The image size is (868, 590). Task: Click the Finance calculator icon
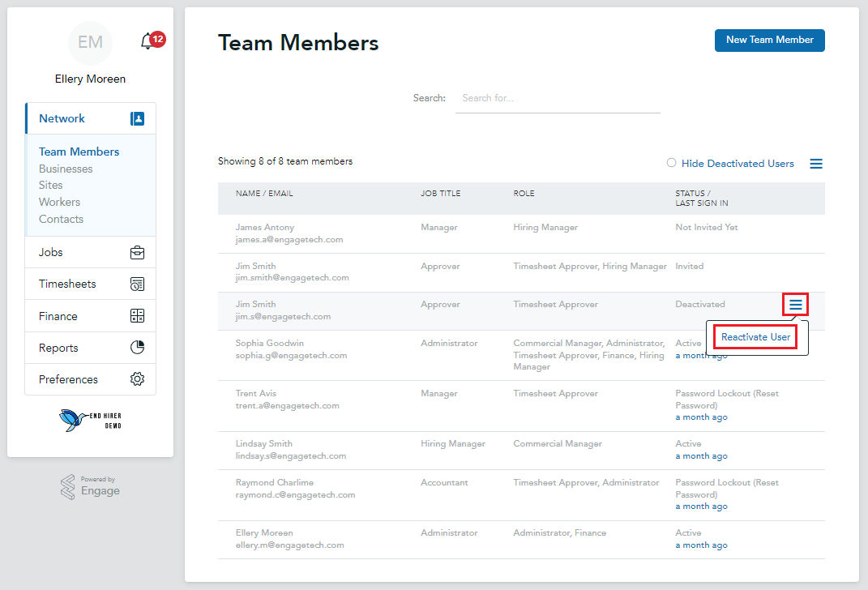click(137, 316)
